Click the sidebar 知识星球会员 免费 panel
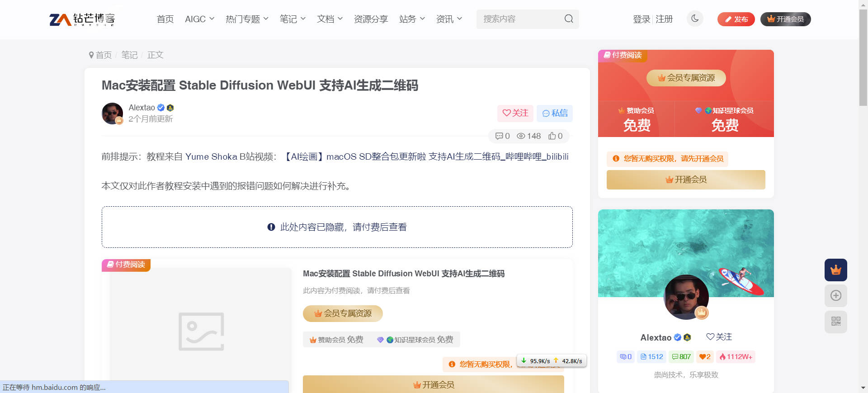868x393 pixels. 724,119
